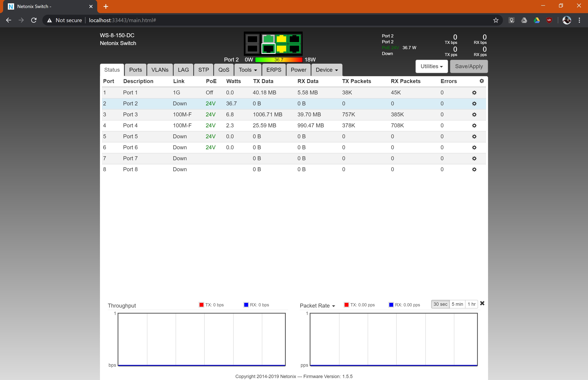Screen dimensions: 588x380
Task: Switch the graph interval to 5 min
Action: pyautogui.click(x=457, y=304)
